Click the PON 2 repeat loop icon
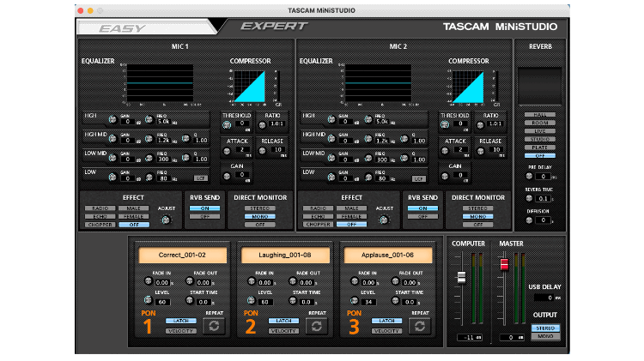Screen dimensions: 644x361 317,326
